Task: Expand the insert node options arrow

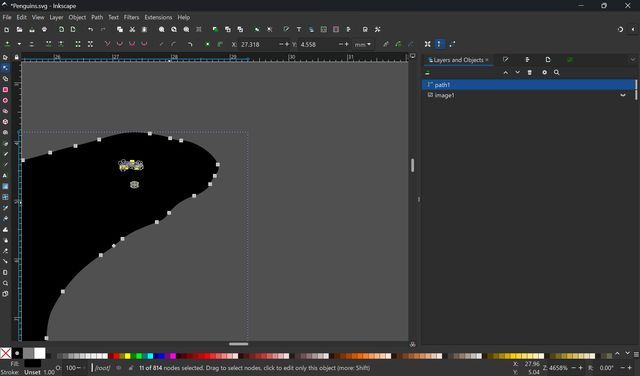Action: pyautogui.click(x=19, y=44)
